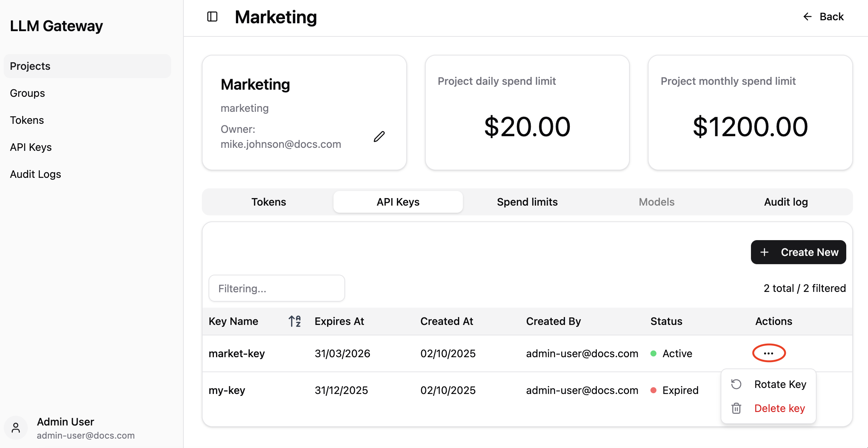Click the pencil icon to edit project

tap(379, 137)
